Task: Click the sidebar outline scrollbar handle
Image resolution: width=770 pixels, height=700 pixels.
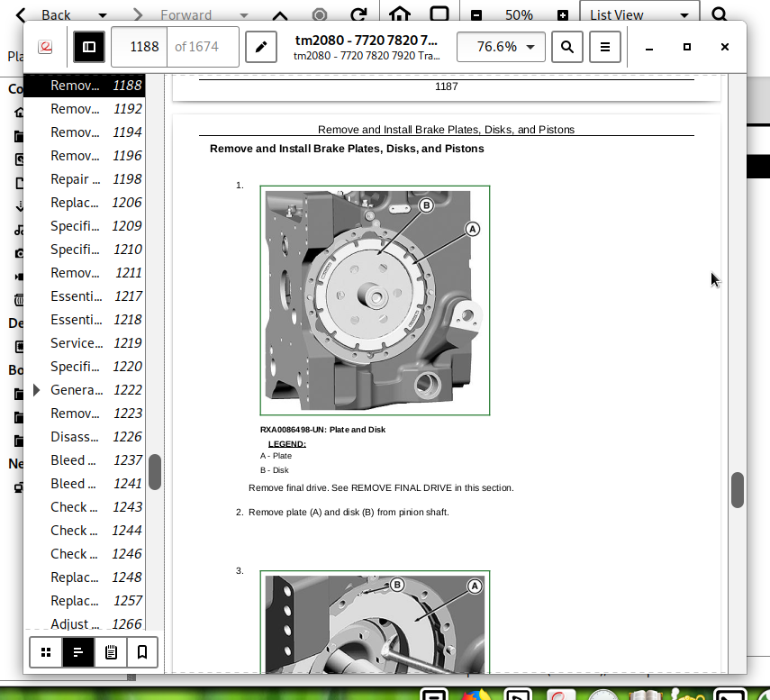Action: point(155,471)
